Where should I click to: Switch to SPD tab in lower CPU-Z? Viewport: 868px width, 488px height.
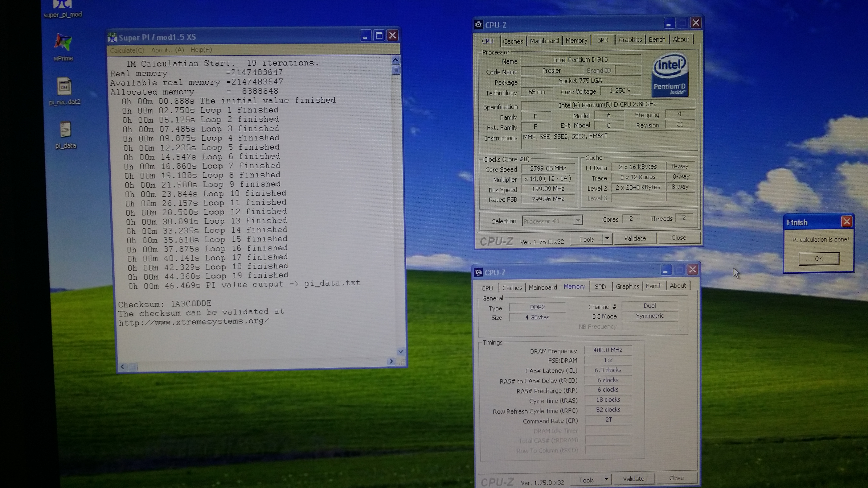(x=600, y=287)
